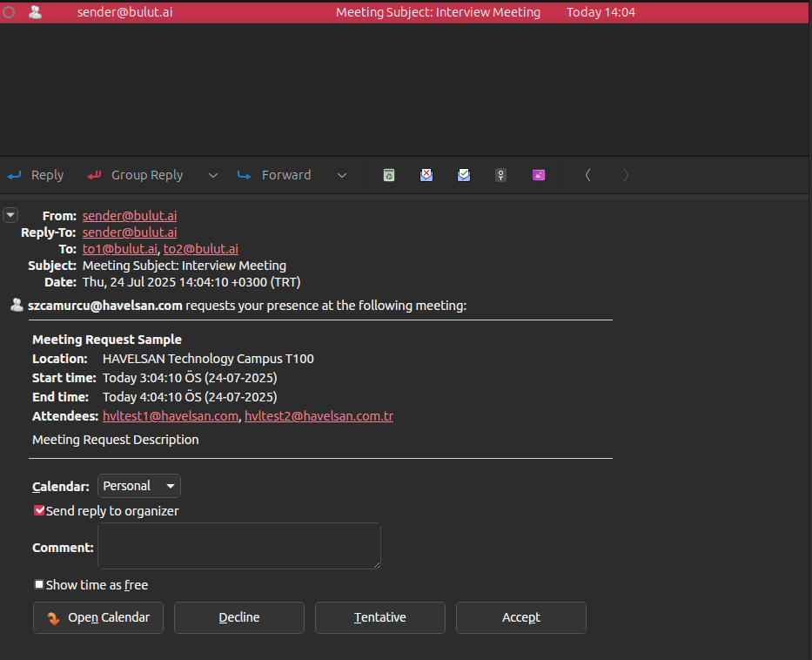Click location 'HAVELSAN Technology Campus T100'

coord(208,359)
